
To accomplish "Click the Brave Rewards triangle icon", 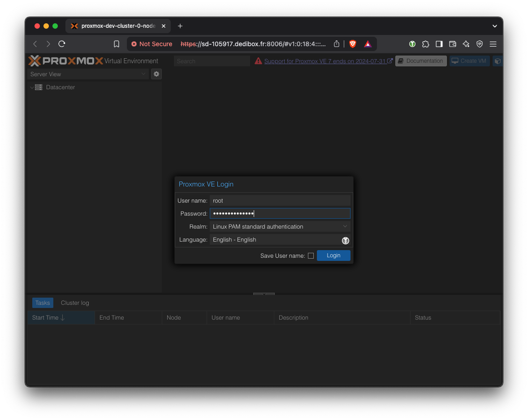I will point(368,44).
